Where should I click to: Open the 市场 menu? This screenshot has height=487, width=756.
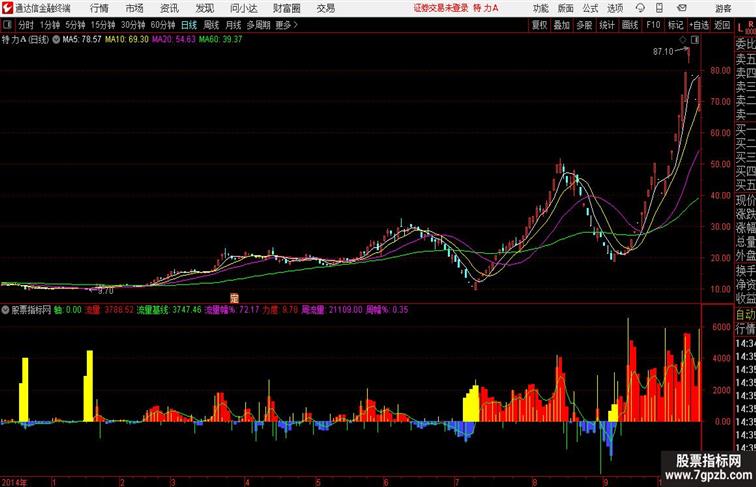135,8
